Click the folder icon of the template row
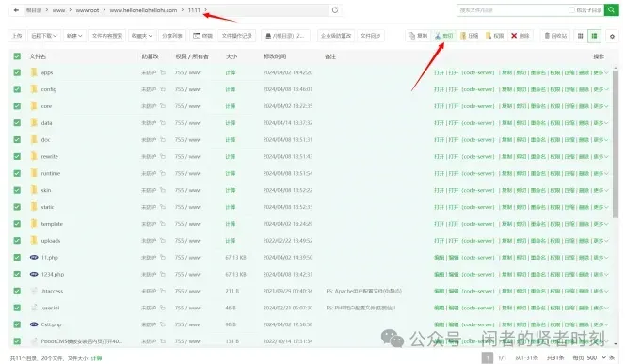 click(34, 224)
